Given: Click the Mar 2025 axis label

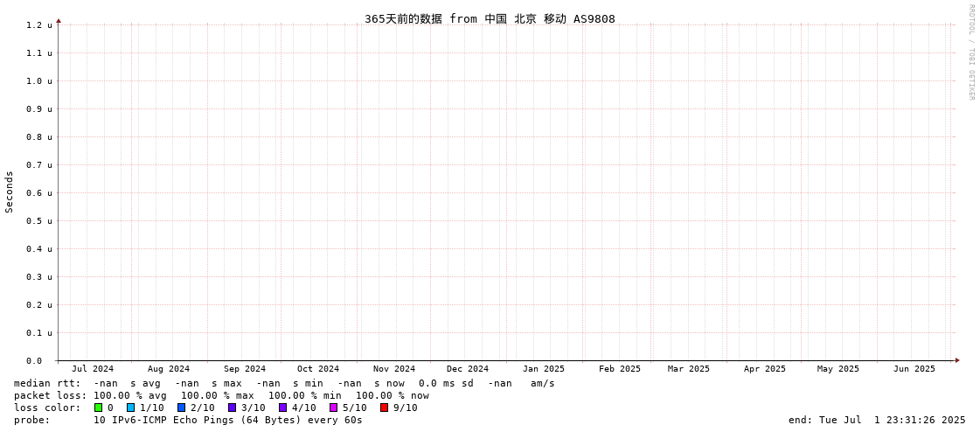Looking at the screenshot, I should pyautogui.click(x=688, y=369).
